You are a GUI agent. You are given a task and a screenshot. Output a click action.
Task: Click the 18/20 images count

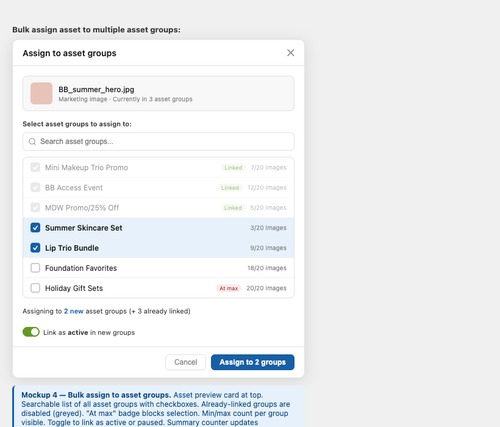(x=267, y=268)
